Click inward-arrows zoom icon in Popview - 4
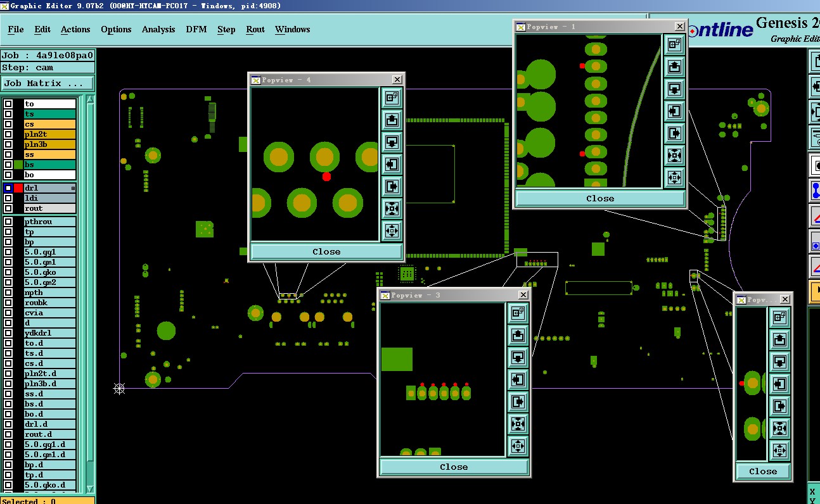The height and width of the screenshot is (504, 820). pos(392,208)
